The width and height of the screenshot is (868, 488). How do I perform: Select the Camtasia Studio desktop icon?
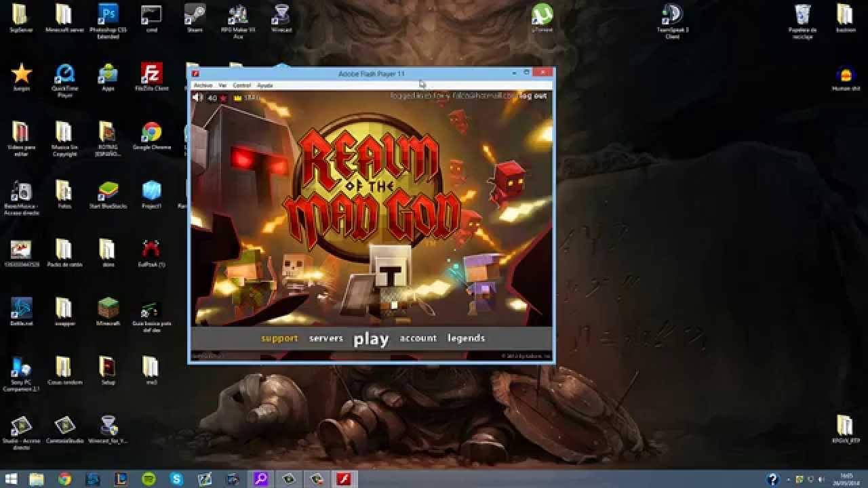click(x=64, y=429)
